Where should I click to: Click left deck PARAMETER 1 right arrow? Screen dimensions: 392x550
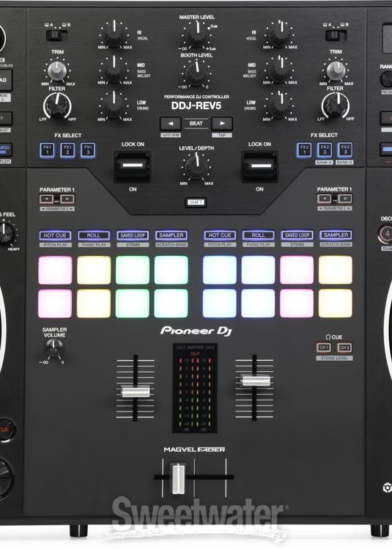click(67, 199)
